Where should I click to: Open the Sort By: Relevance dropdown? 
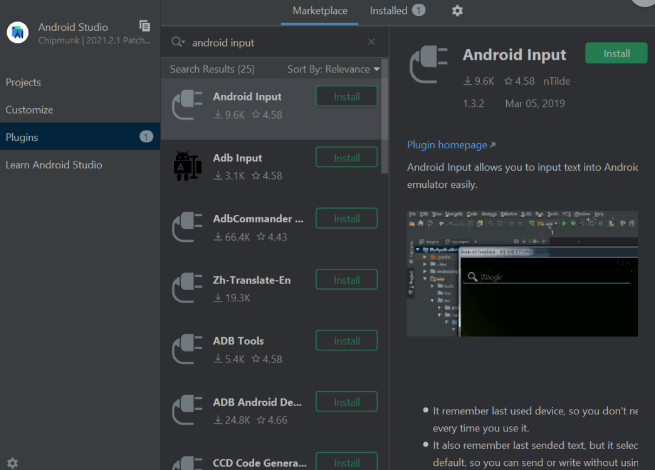pos(333,69)
